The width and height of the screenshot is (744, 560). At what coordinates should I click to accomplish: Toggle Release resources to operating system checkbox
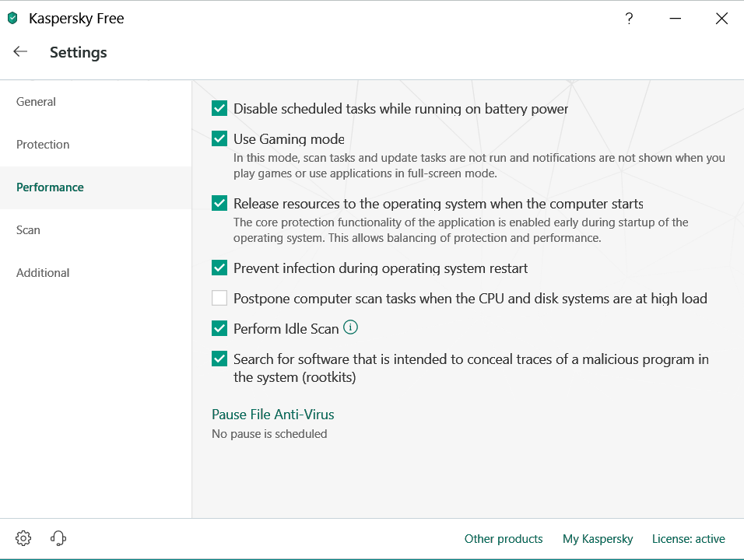pyautogui.click(x=219, y=204)
